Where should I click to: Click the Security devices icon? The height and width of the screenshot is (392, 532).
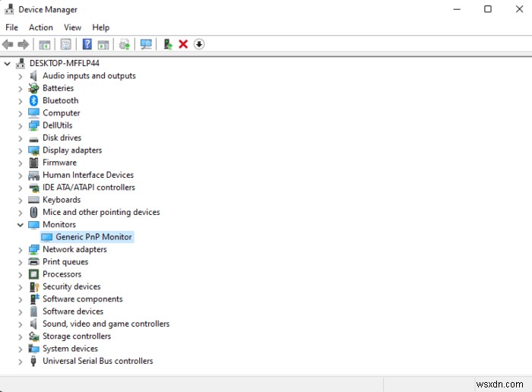tap(34, 287)
